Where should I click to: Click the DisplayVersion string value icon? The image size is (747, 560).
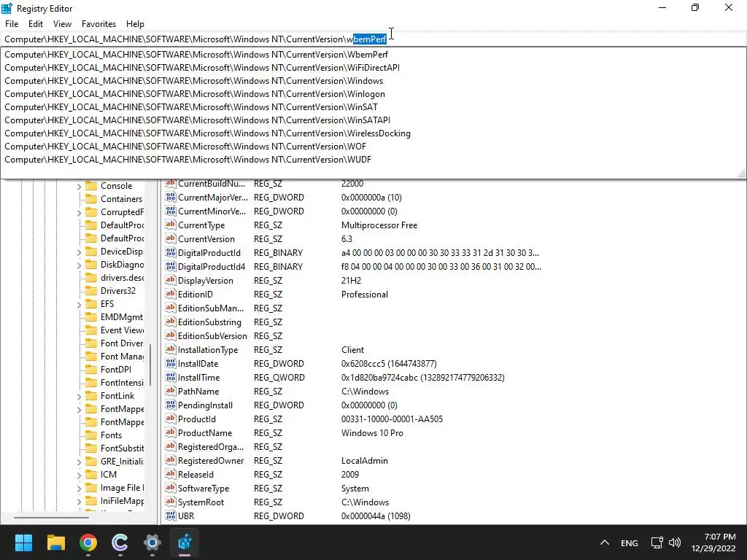tap(170, 281)
